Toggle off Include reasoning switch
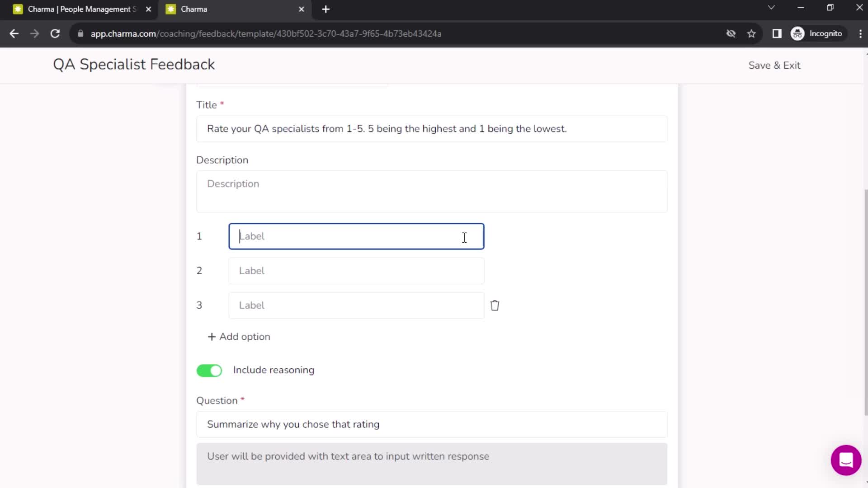868x488 pixels. 209,371
